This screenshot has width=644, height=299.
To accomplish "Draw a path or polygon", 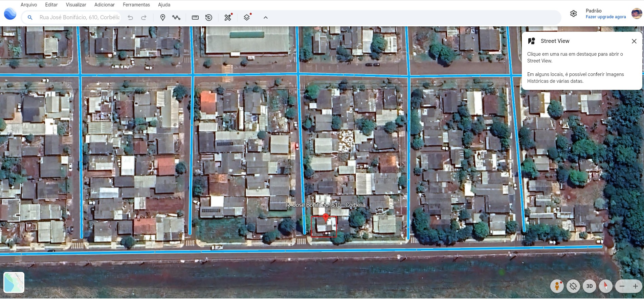I will [x=176, y=18].
